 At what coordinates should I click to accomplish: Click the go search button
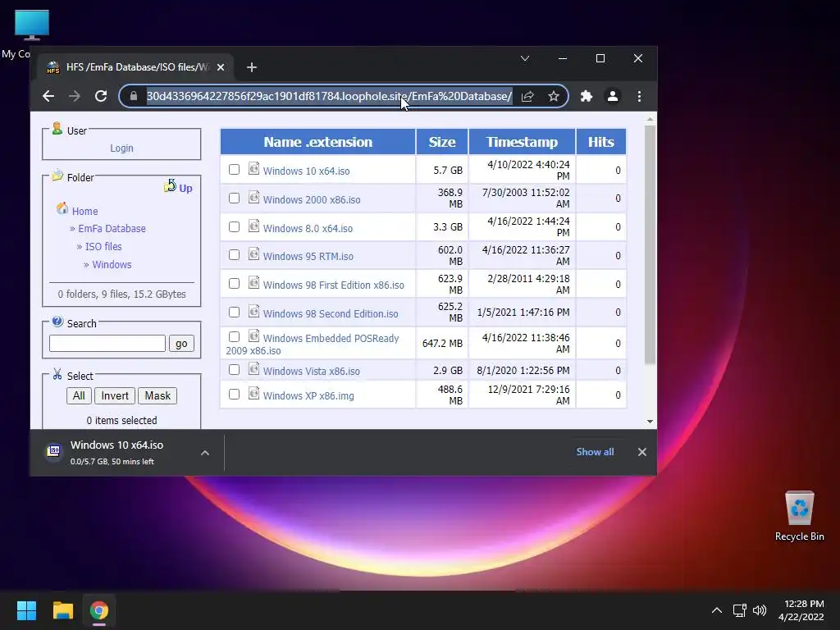point(181,344)
